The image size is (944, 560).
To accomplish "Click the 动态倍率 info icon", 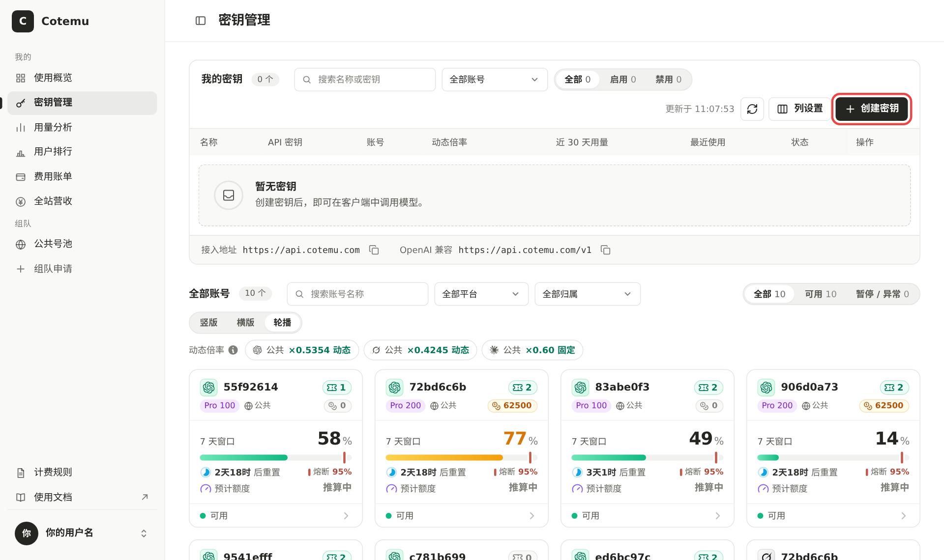I will pos(233,350).
